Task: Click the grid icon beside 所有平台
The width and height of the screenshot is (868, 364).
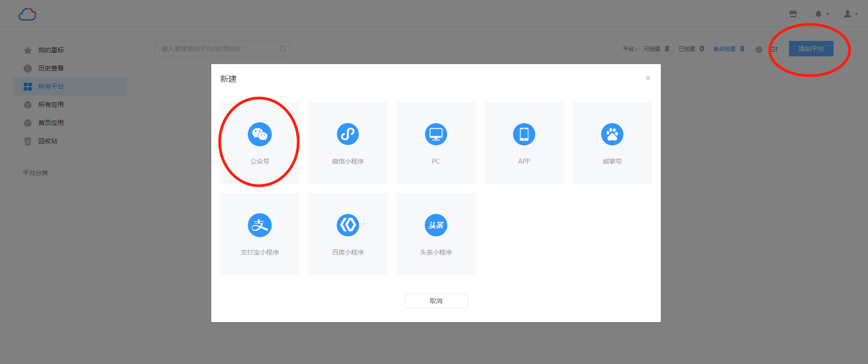Action: (28, 86)
